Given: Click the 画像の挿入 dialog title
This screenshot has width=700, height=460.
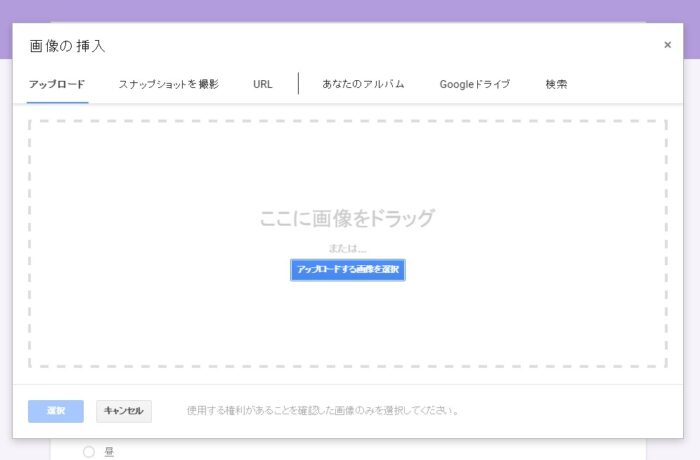Looking at the screenshot, I should click(67, 46).
